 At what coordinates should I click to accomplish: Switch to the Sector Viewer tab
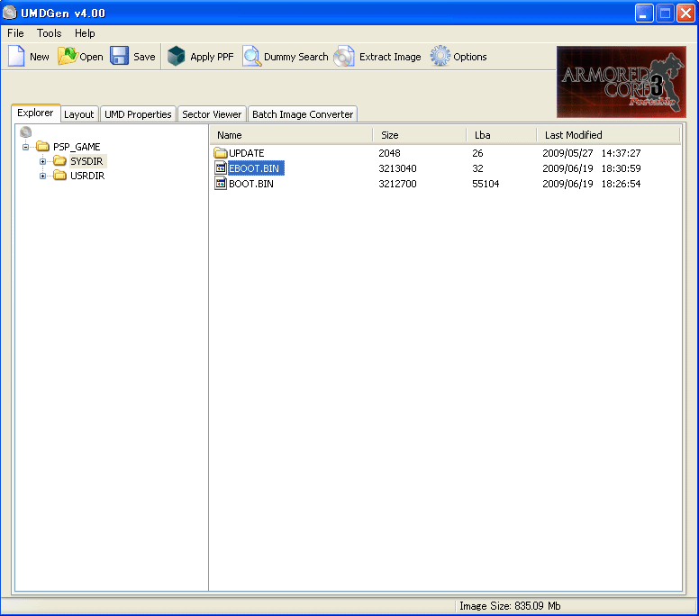pos(212,114)
